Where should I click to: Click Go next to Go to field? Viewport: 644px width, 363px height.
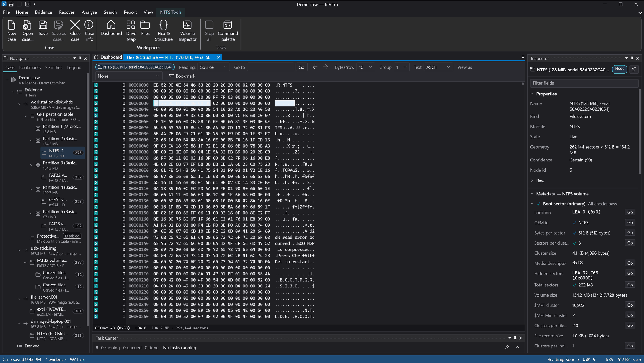pyautogui.click(x=302, y=67)
